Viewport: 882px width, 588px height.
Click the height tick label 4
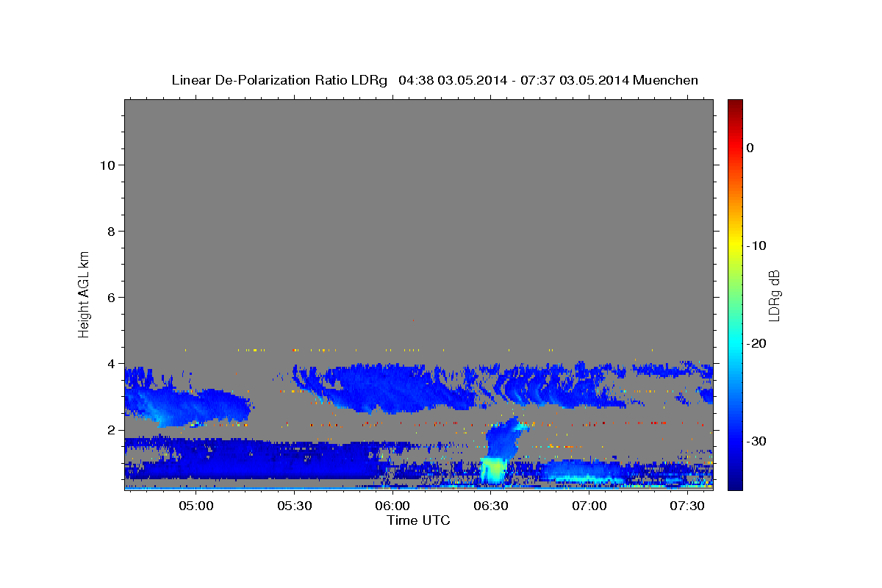click(x=110, y=363)
